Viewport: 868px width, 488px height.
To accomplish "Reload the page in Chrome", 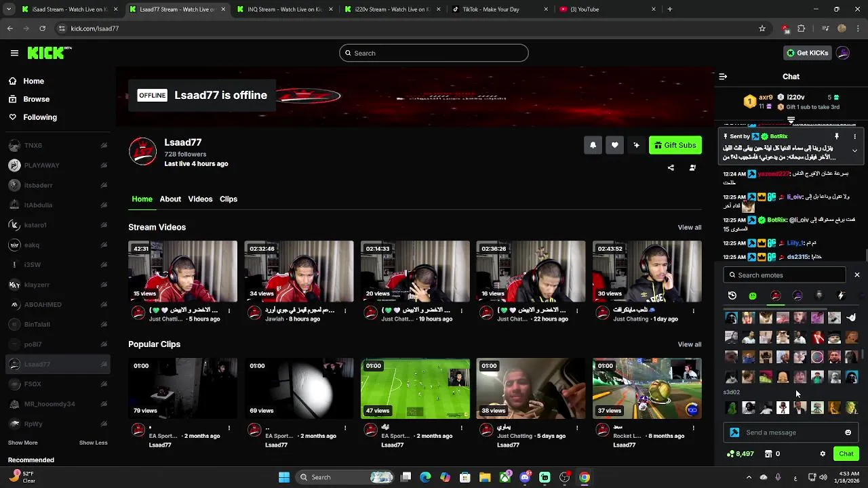I will pyautogui.click(x=42, y=28).
